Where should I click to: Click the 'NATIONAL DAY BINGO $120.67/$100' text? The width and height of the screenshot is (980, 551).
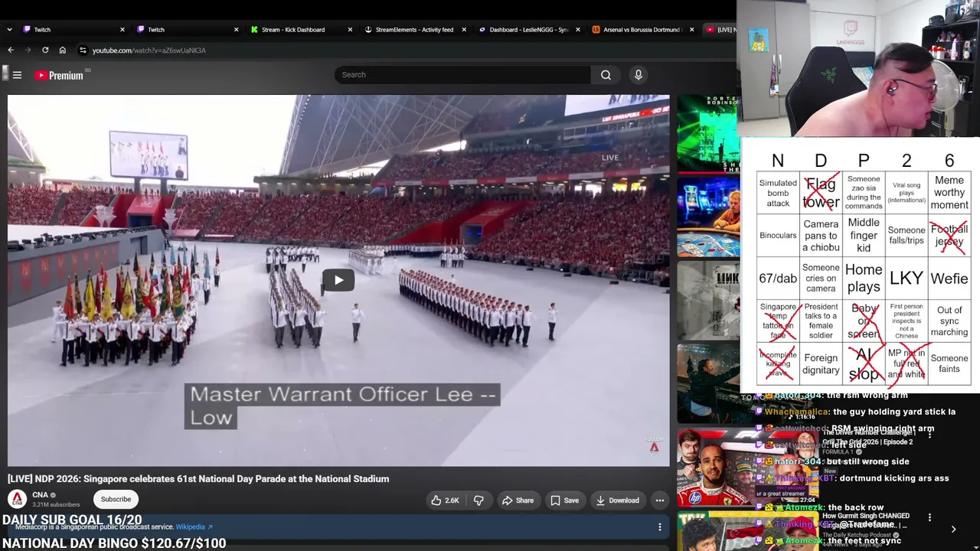pyautogui.click(x=114, y=543)
